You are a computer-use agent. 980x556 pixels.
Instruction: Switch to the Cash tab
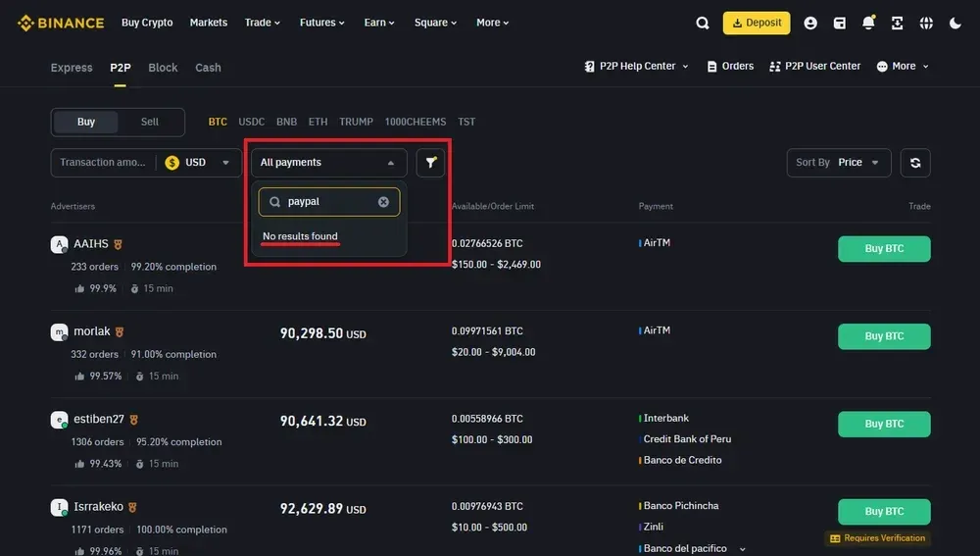[x=208, y=68]
